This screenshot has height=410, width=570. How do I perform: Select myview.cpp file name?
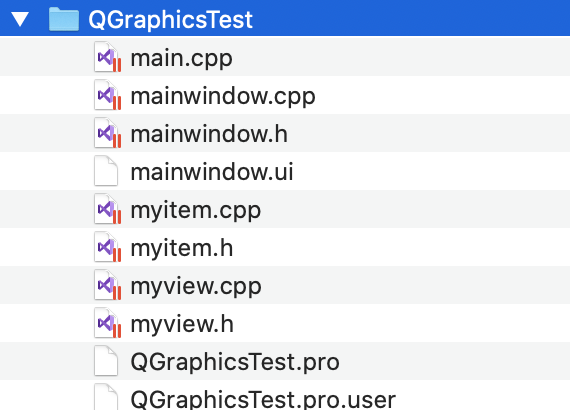[196, 286]
